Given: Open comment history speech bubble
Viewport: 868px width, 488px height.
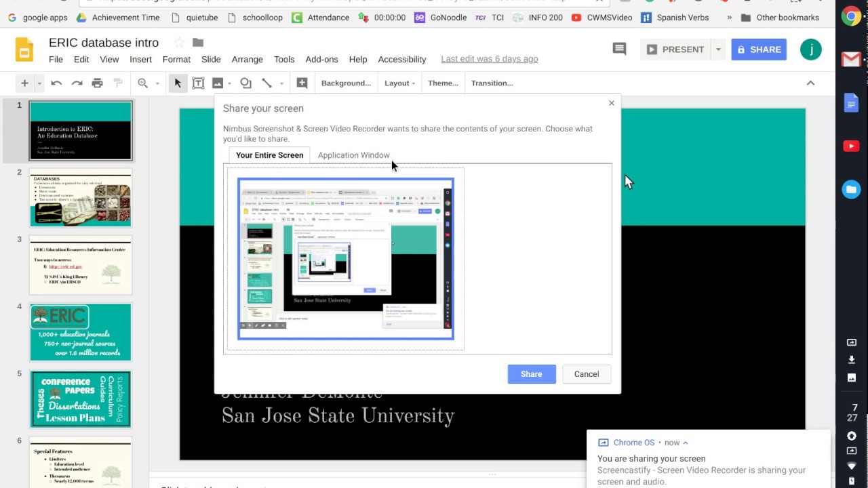Looking at the screenshot, I should pos(619,49).
